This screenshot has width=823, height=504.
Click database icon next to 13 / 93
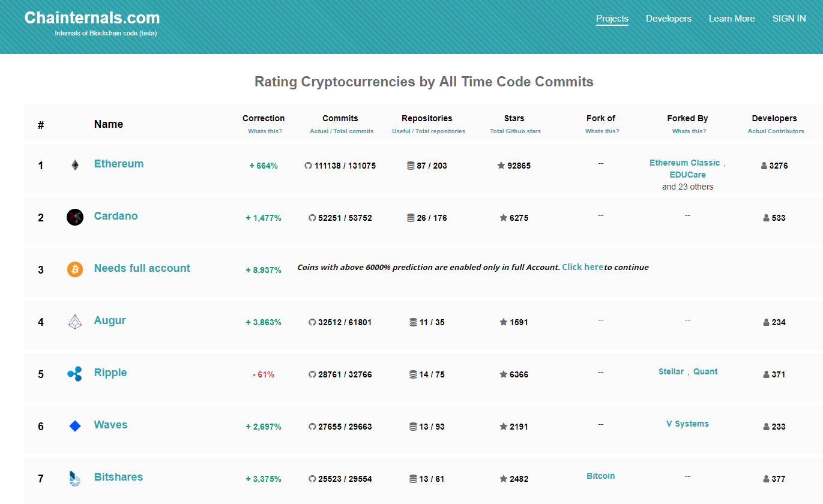[413, 427]
